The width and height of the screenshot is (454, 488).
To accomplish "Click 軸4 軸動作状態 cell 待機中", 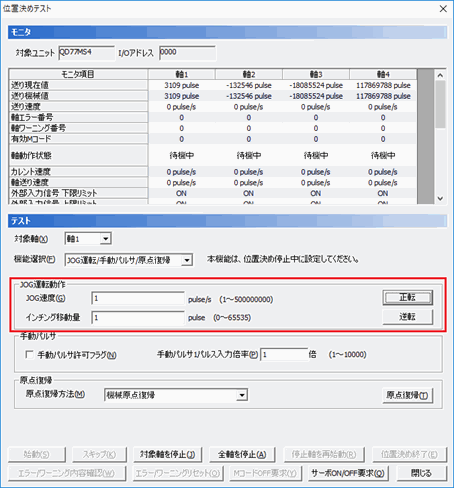I will 383,155.
